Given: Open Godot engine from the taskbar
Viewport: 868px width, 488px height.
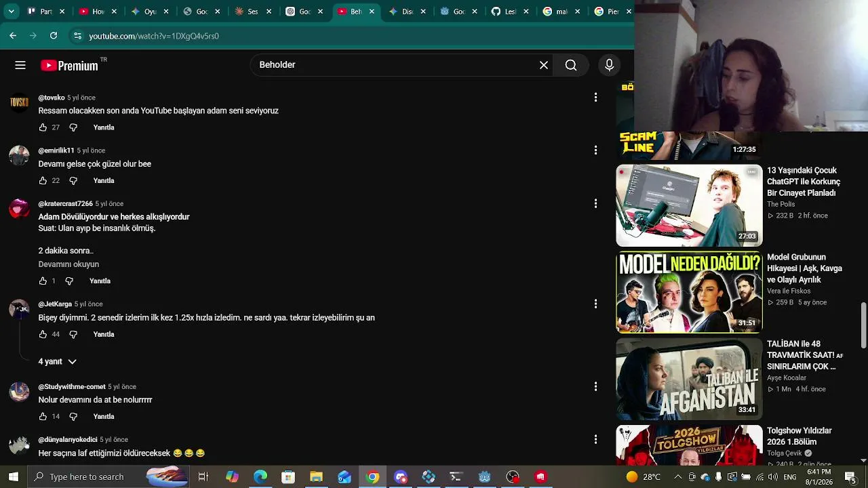Looking at the screenshot, I should click(484, 476).
